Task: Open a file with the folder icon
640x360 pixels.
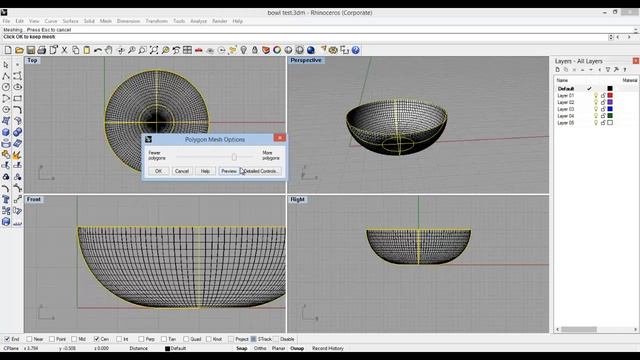Action: [19, 50]
